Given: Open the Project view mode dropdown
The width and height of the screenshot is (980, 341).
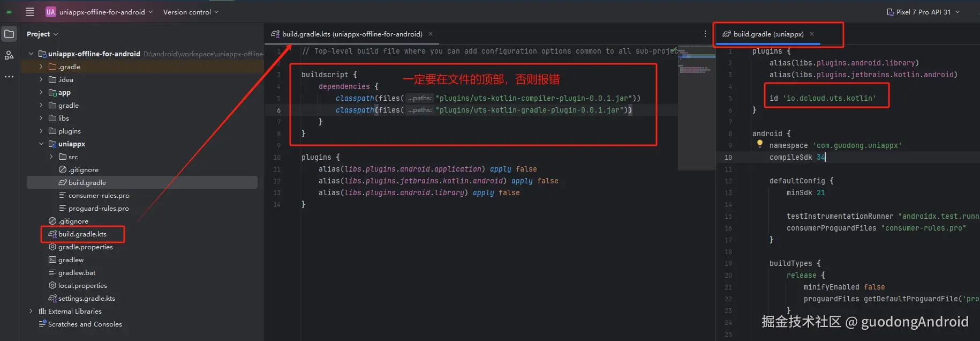Looking at the screenshot, I should point(42,34).
